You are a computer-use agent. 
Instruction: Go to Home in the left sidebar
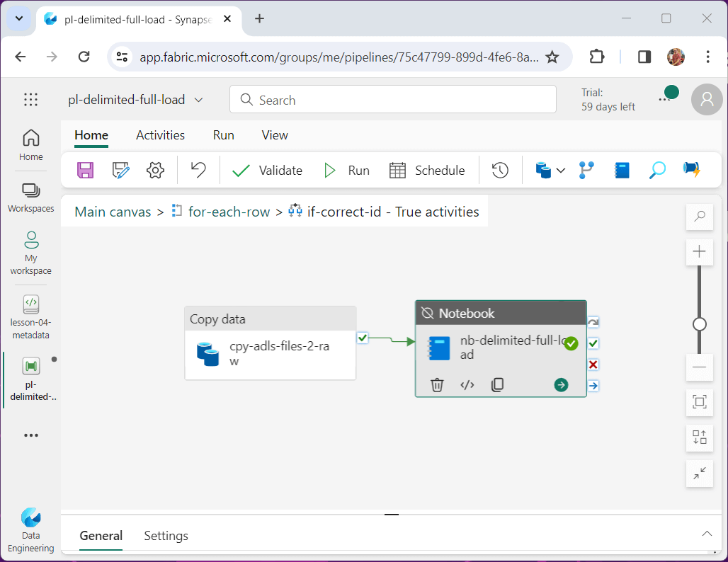(x=30, y=145)
